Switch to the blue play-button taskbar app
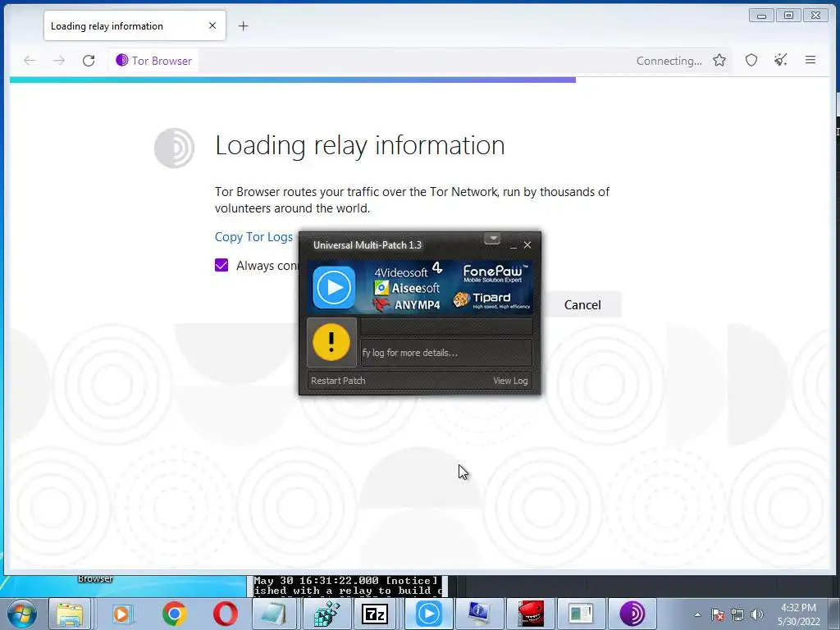The image size is (840, 630). tap(428, 614)
